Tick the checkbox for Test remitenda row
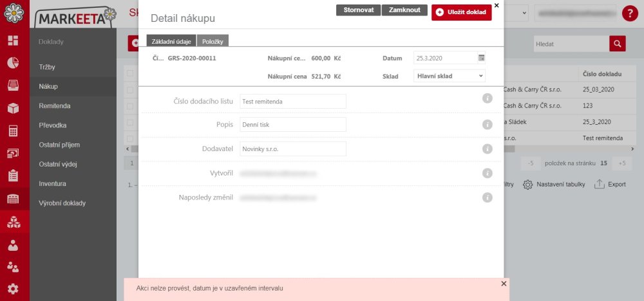 130,138
